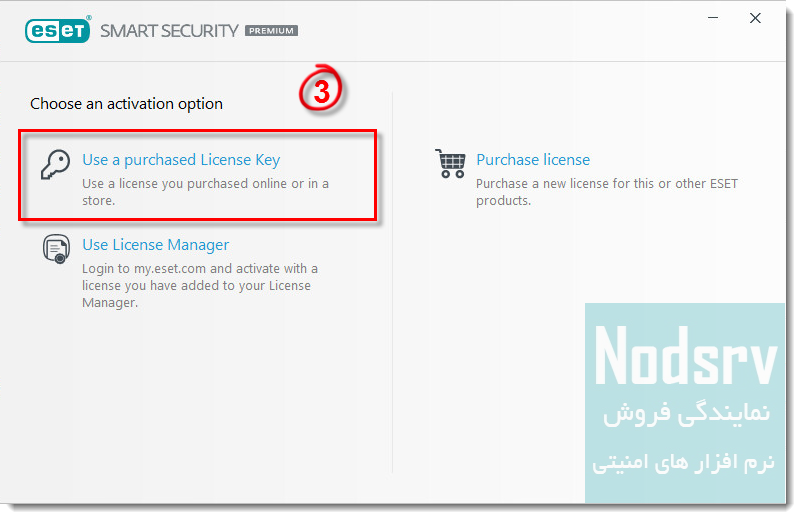Image resolution: width=795 pixels, height=513 pixels.
Task: Select "Use a purchased License Key"
Action: 181,160
